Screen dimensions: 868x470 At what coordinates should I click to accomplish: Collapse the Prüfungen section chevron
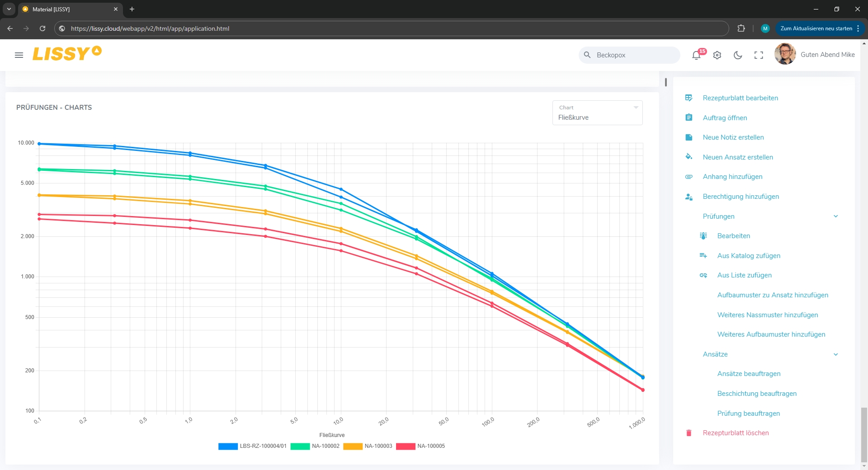tap(835, 216)
